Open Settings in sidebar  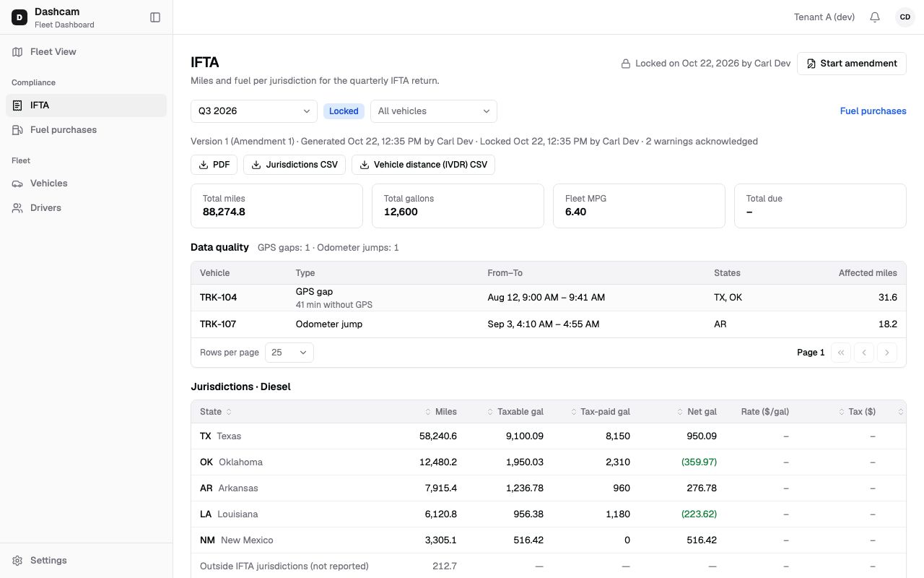coord(86,561)
